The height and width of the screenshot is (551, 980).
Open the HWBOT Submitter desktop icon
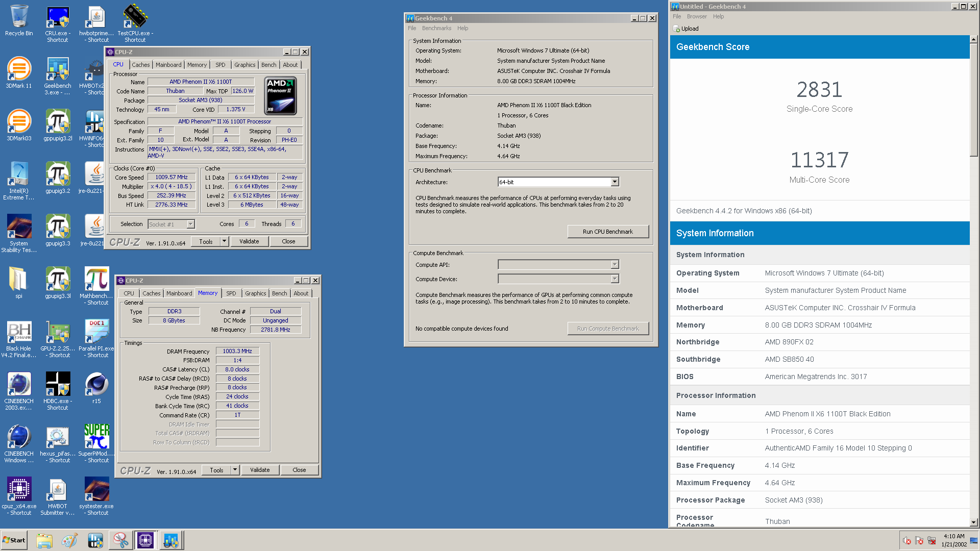click(x=57, y=496)
